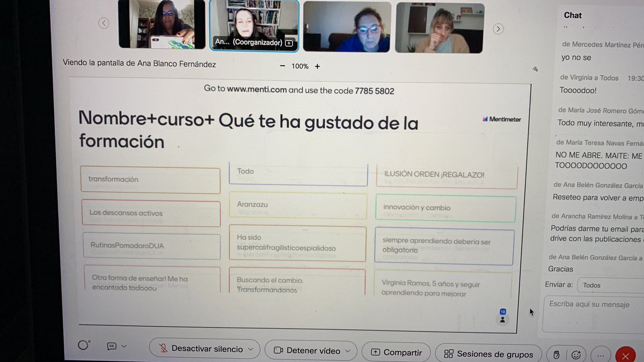Click the Escriba aquí su mensaje field
This screenshot has height=362, width=644.
(x=590, y=304)
